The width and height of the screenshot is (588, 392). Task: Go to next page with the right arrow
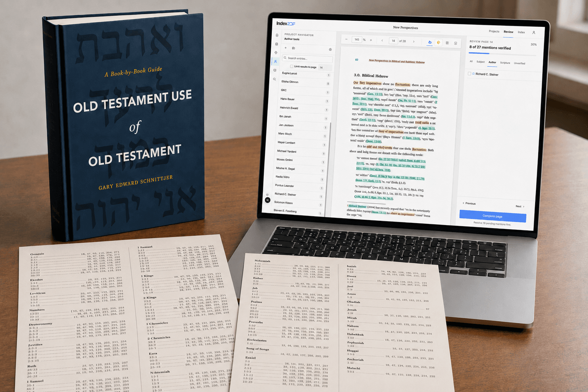[x=414, y=41]
